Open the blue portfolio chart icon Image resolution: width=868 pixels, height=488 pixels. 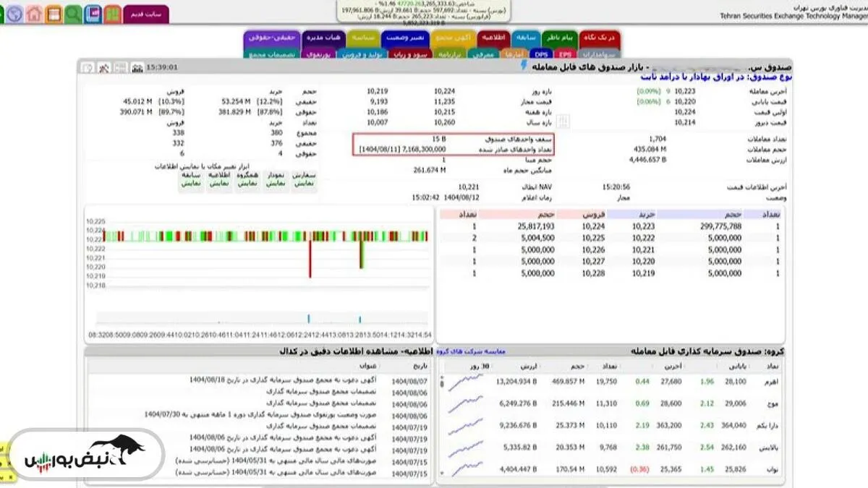93,14
